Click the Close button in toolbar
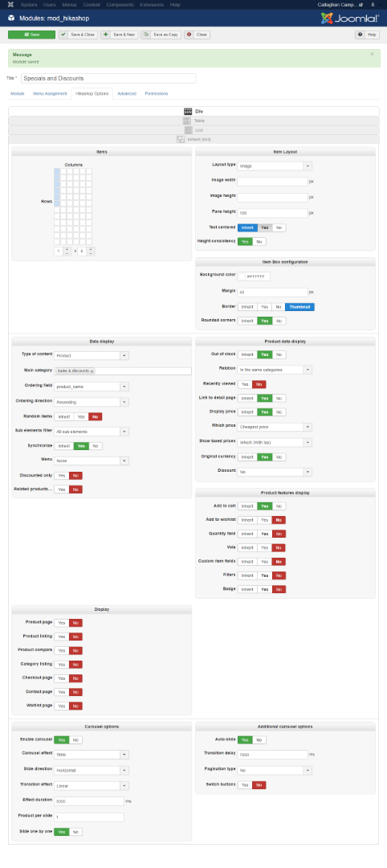 pyautogui.click(x=197, y=35)
